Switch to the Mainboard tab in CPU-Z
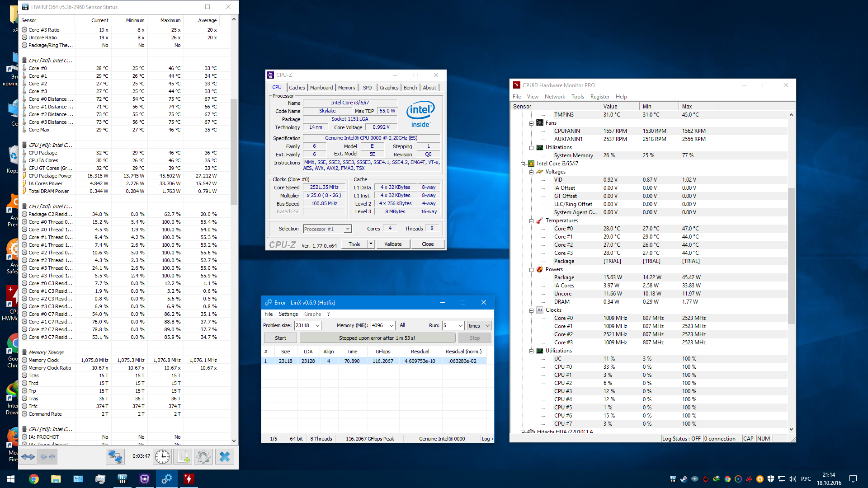868x488 pixels. coord(321,88)
